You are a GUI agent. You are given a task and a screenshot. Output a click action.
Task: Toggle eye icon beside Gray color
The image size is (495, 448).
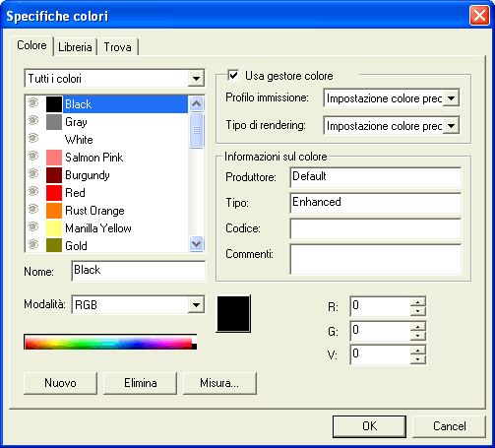[x=32, y=121]
